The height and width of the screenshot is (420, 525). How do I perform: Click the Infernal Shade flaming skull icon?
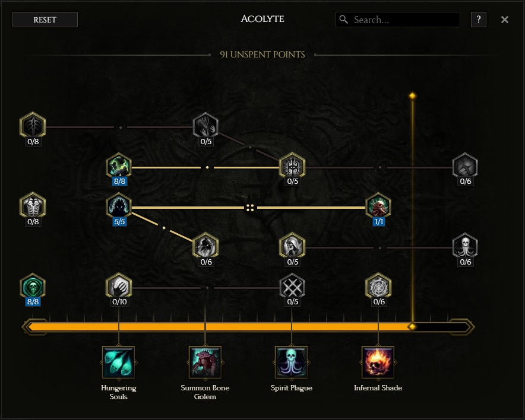(378, 362)
